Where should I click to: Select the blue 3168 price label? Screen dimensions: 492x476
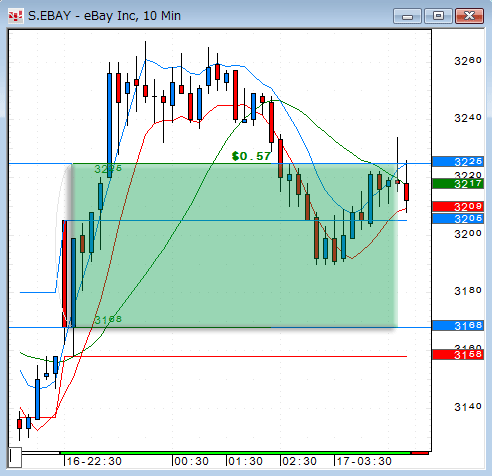(x=458, y=325)
